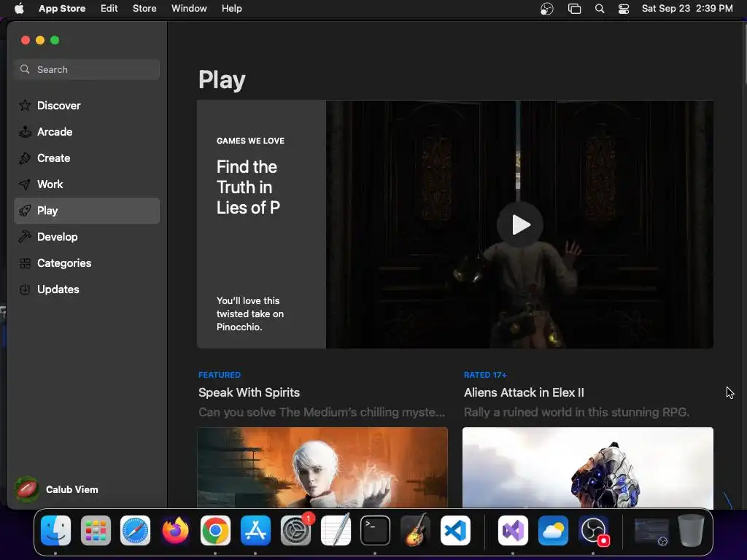Open the Store menu
Image resolution: width=747 pixels, height=560 pixels.
point(144,9)
